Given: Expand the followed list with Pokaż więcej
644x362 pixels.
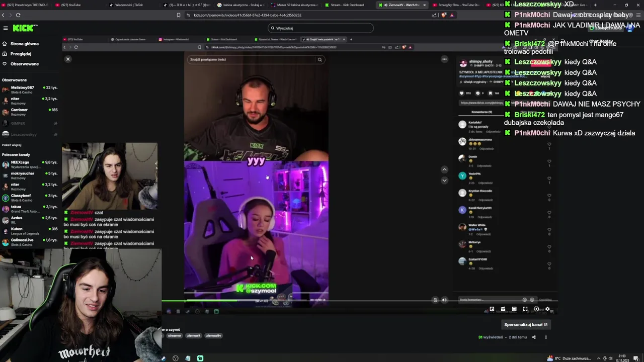Looking at the screenshot, I should coord(12,145).
